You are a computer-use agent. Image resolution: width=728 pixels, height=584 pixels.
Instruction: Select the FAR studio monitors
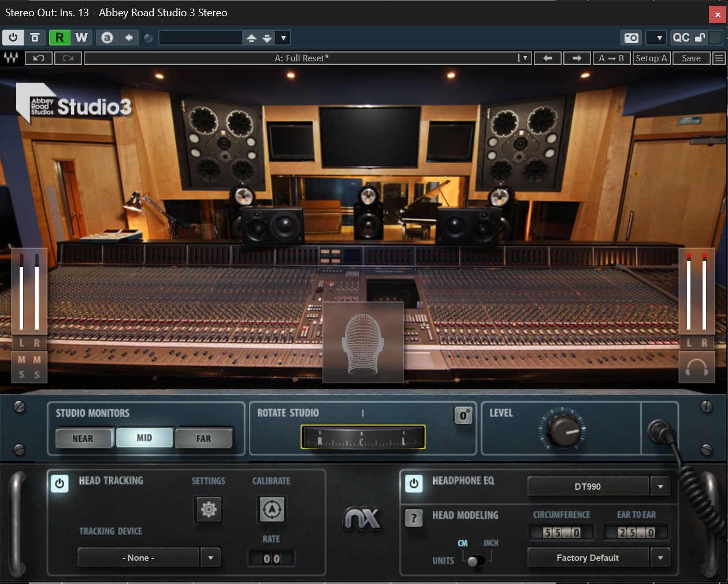pyautogui.click(x=203, y=438)
